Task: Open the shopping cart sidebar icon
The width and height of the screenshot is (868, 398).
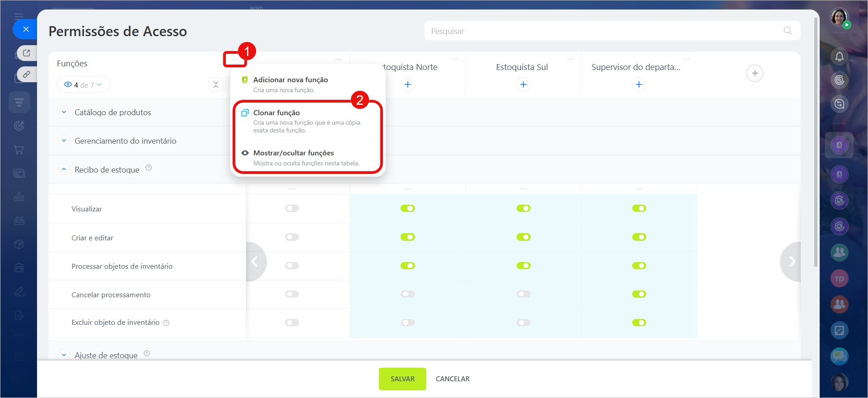Action: (19, 150)
